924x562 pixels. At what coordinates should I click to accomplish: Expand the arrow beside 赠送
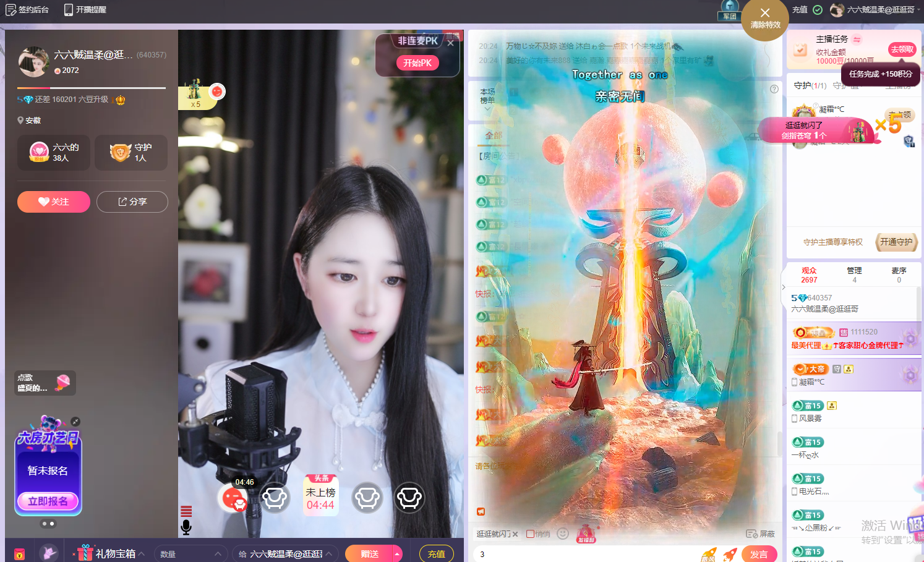[397, 554]
